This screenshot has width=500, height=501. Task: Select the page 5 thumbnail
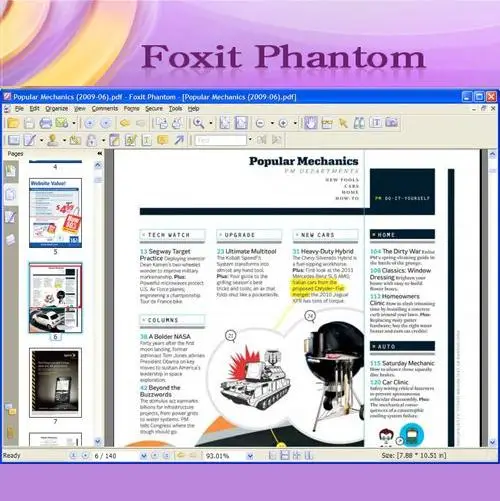click(x=55, y=213)
